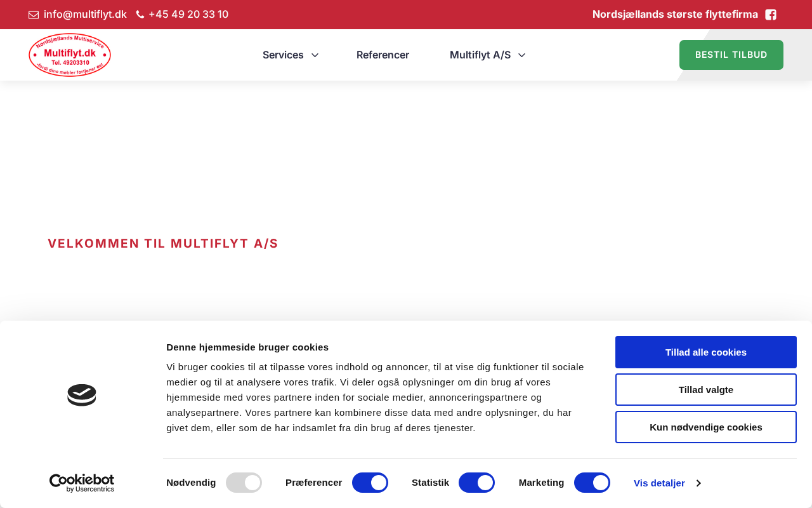Viewport: 812px width, 508px height.
Task: Turn off the Statistik cookie toggle
Action: (x=476, y=483)
